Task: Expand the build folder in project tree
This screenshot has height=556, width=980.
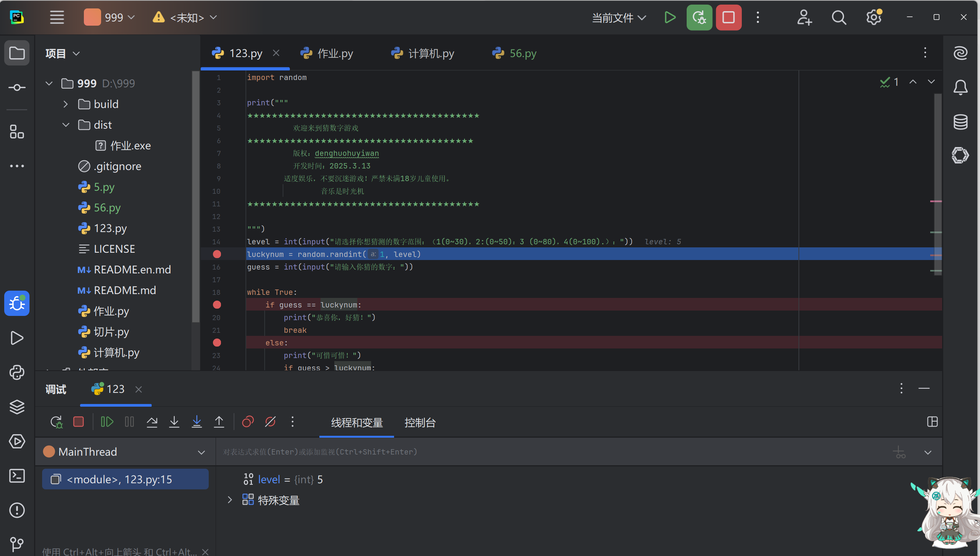Action: (x=65, y=104)
